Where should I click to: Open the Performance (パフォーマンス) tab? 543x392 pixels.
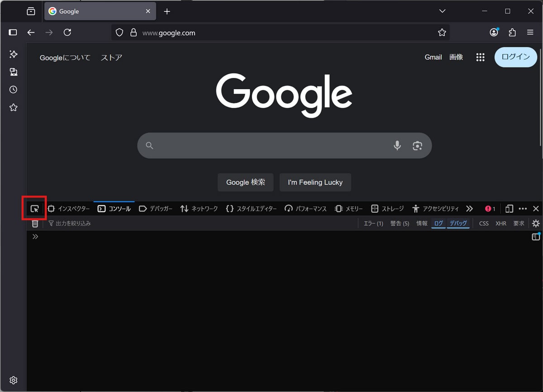[305, 209]
